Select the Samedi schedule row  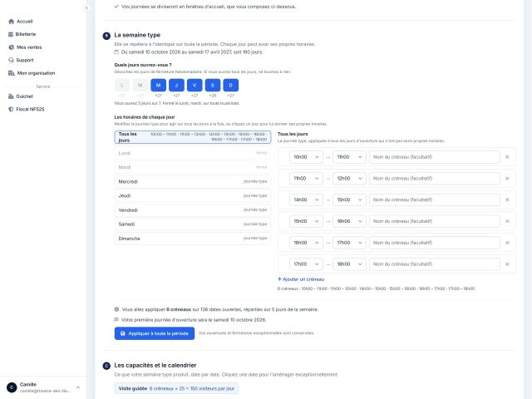point(193,224)
